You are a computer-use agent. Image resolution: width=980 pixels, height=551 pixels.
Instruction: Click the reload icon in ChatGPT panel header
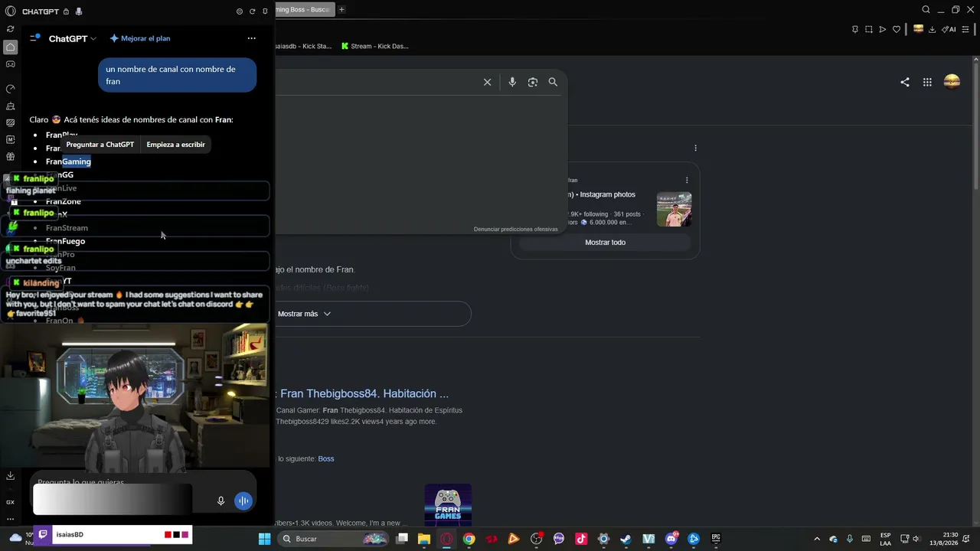[252, 11]
